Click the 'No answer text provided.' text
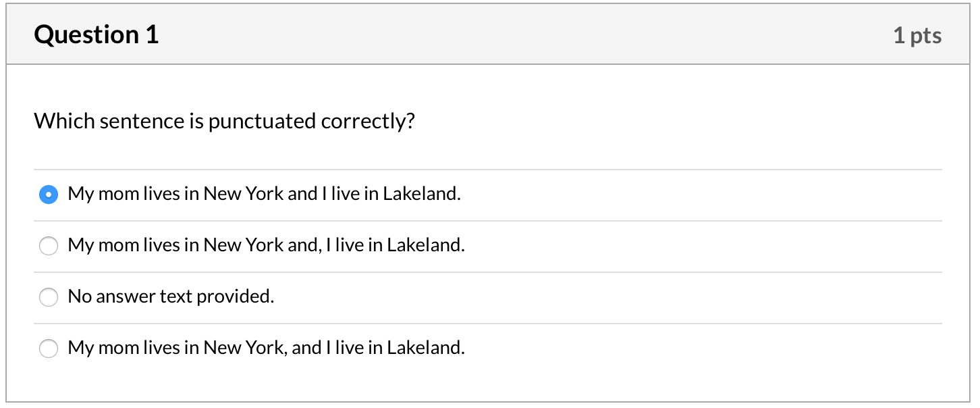The height and width of the screenshot is (408, 980). coord(169,297)
